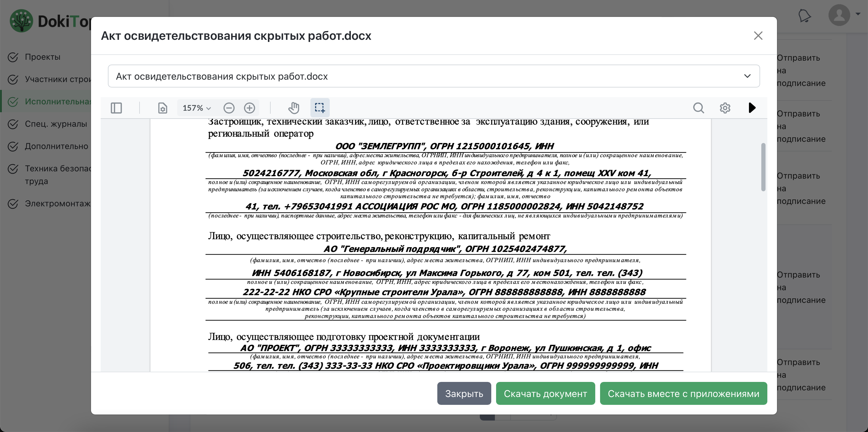
Task: Click the zoom out minus icon
Action: pyautogui.click(x=229, y=108)
